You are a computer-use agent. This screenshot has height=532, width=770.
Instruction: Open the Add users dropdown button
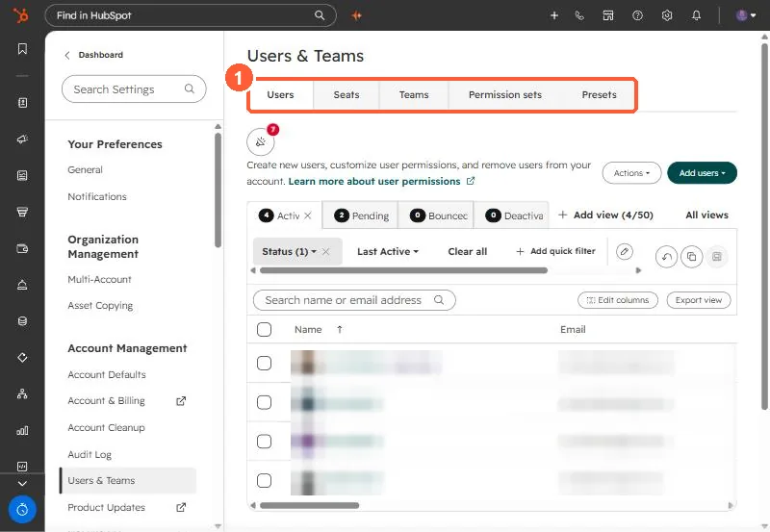click(702, 173)
